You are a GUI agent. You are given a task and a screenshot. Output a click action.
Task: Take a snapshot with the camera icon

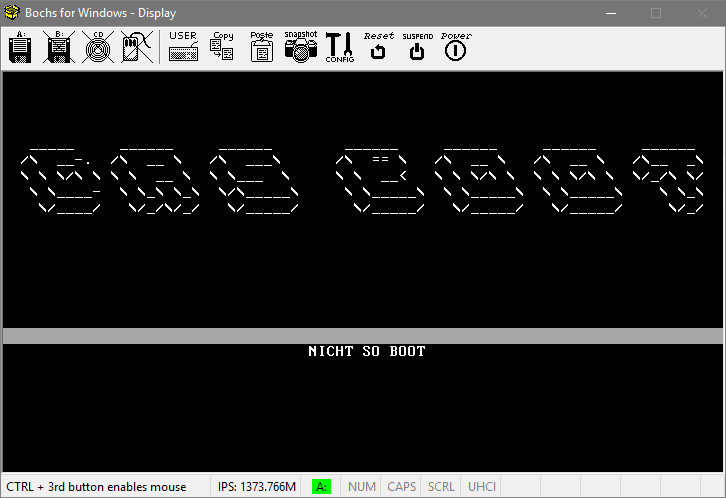pos(301,47)
